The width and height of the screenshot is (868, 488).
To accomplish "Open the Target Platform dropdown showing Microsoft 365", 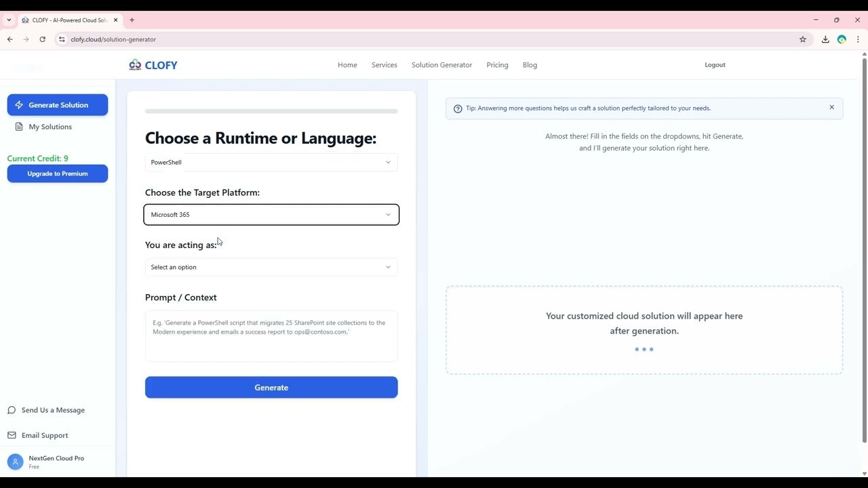I will click(271, 215).
